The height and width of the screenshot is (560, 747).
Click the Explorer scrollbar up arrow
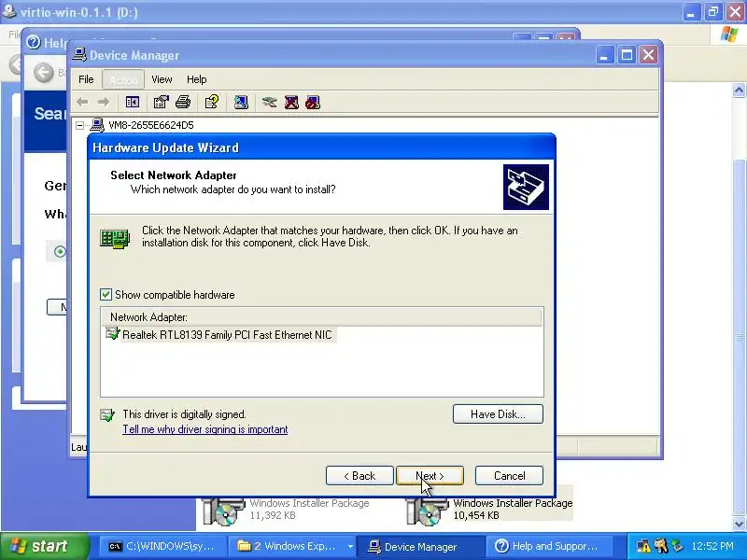pyautogui.click(x=739, y=90)
